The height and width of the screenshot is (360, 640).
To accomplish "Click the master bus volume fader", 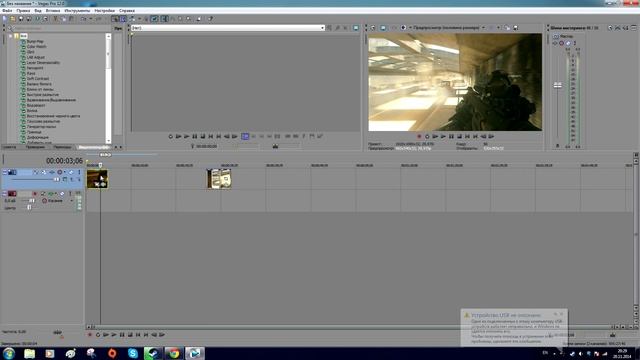I will [558, 85].
